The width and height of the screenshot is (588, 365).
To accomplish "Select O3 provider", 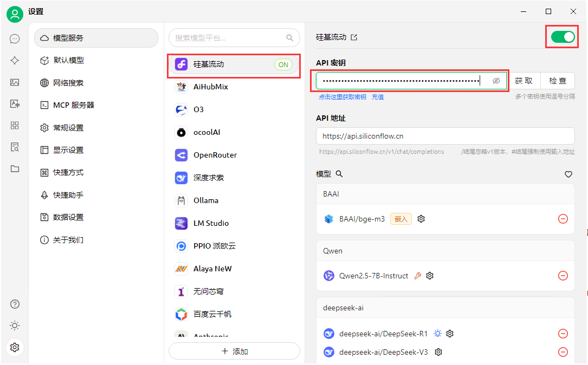I will [x=234, y=110].
